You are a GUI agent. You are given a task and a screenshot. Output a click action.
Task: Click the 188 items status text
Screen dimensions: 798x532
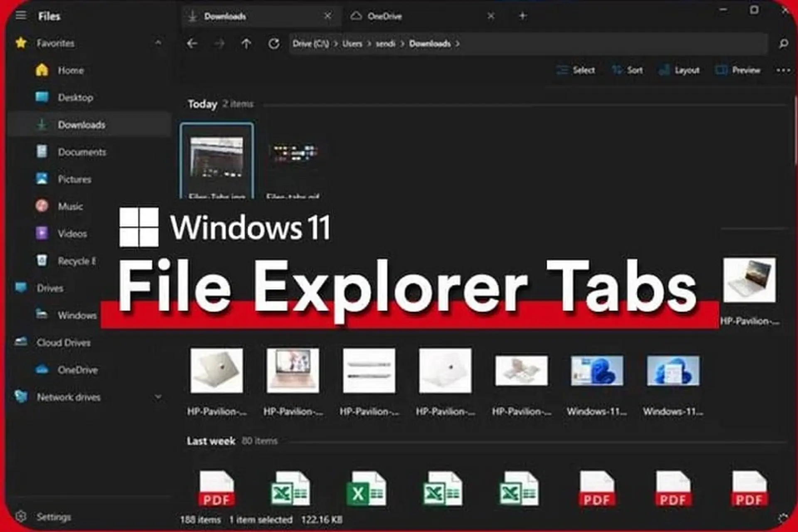pos(200,520)
